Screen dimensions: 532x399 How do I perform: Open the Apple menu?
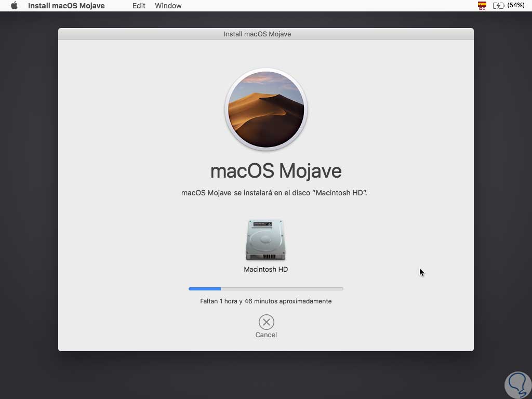14,5
